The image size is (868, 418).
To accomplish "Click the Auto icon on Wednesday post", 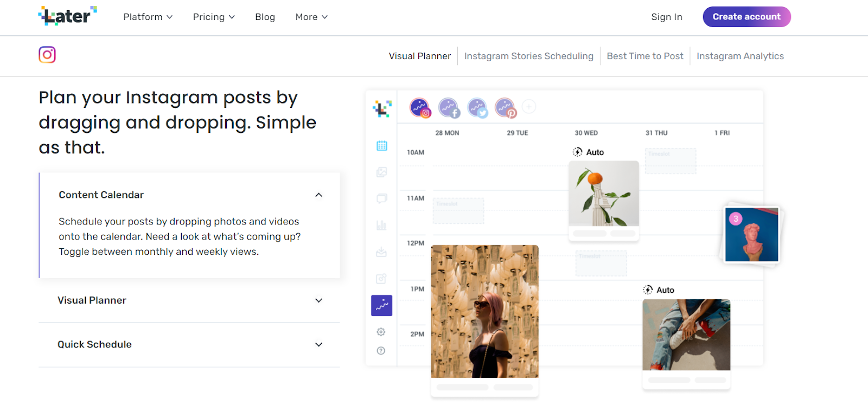I will tap(578, 152).
